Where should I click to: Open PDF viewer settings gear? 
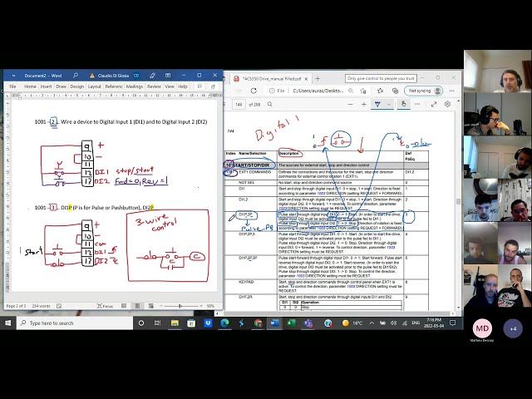coord(447,104)
